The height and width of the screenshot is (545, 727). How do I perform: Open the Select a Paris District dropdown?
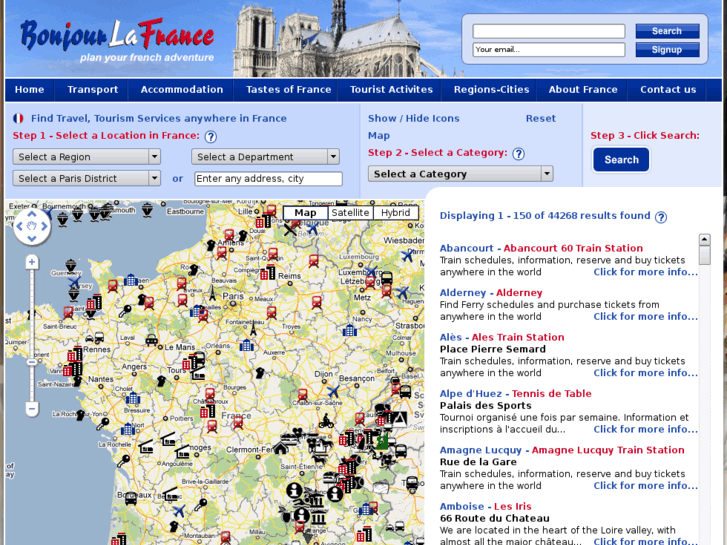pos(87,178)
